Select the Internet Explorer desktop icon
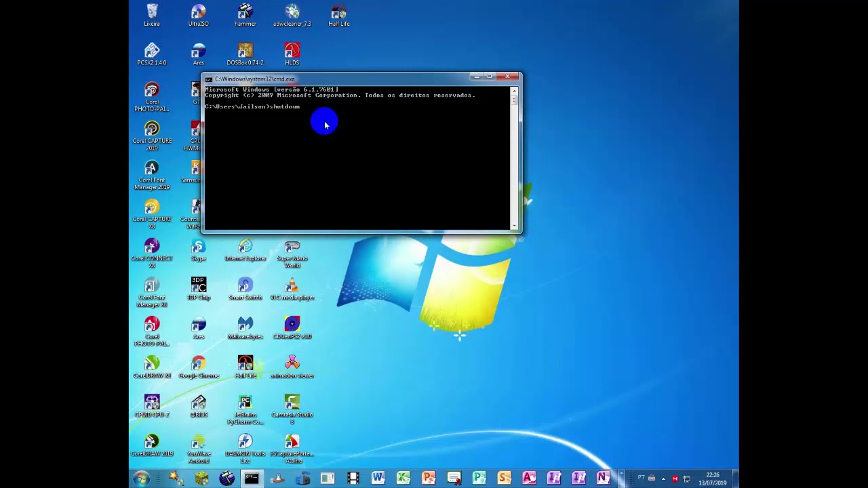Screen dimensions: 868x488 (245, 249)
